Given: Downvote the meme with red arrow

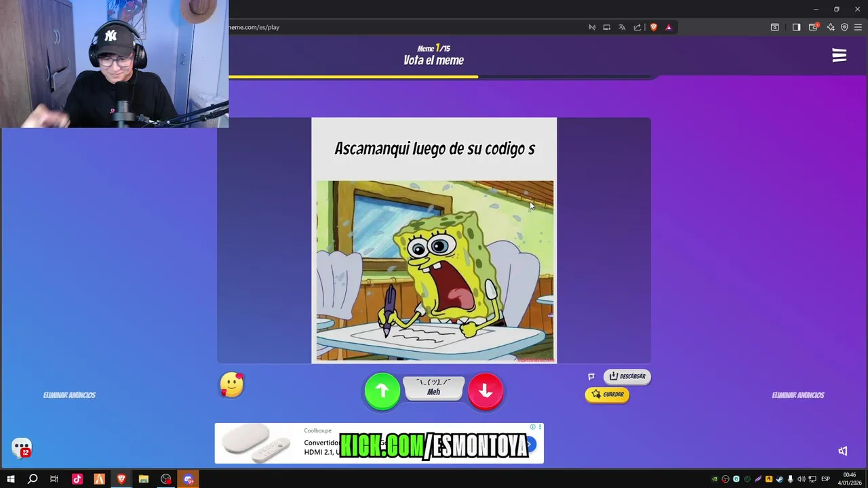Looking at the screenshot, I should pyautogui.click(x=486, y=390).
